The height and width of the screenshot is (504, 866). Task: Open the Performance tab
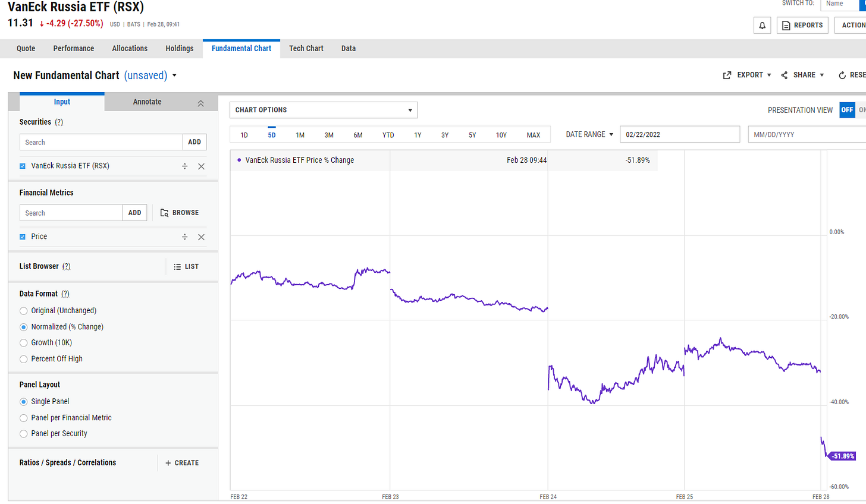point(74,49)
